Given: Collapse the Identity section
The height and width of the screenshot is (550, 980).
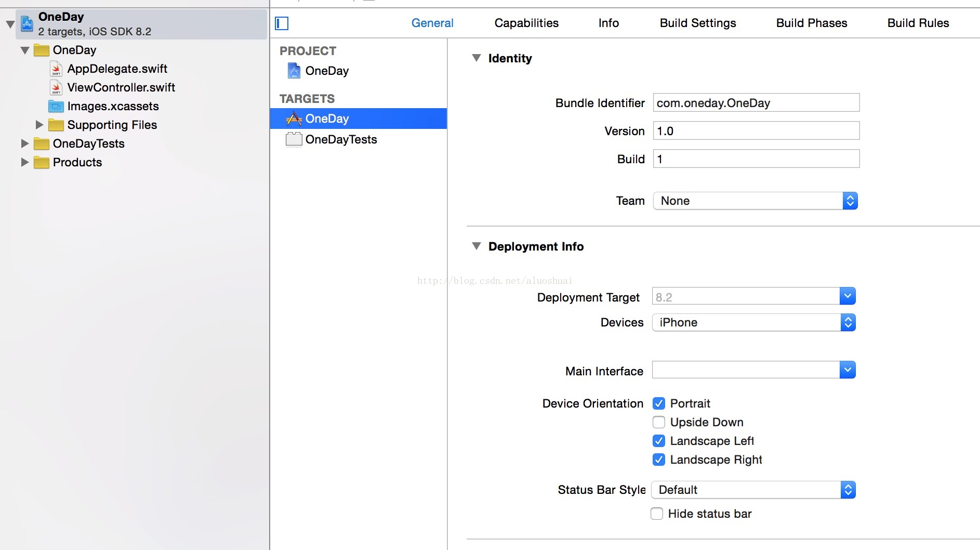Looking at the screenshot, I should coord(476,58).
